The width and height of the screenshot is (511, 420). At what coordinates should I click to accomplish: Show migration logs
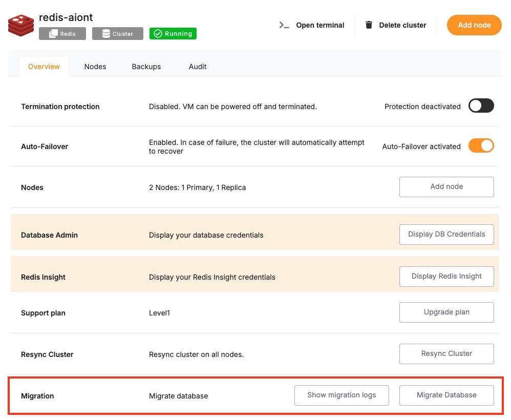tap(342, 395)
